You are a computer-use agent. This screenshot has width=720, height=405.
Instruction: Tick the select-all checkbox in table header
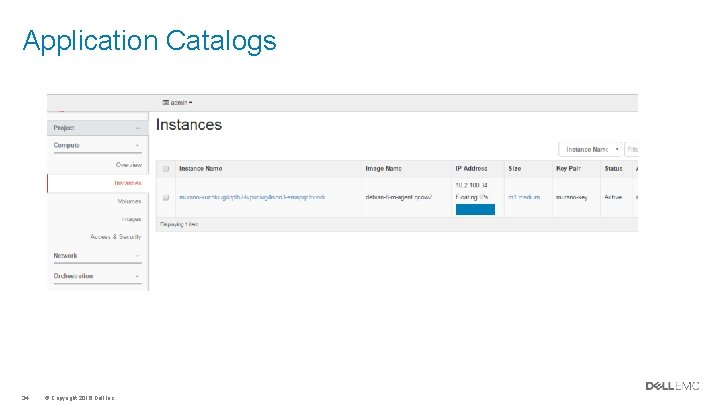(166, 169)
